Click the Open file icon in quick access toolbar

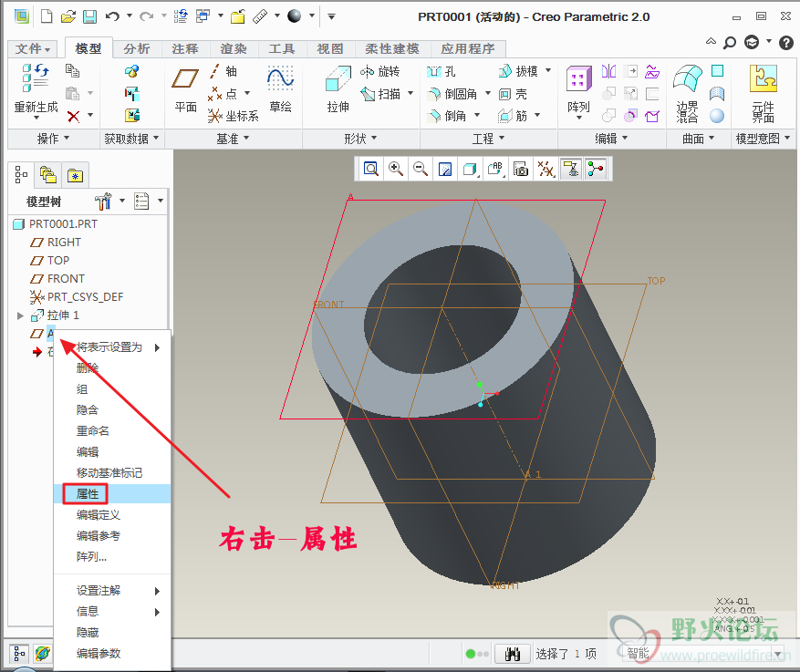tap(68, 16)
